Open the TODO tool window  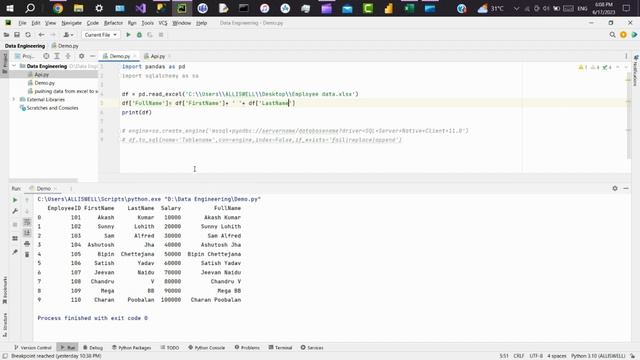coord(170,348)
